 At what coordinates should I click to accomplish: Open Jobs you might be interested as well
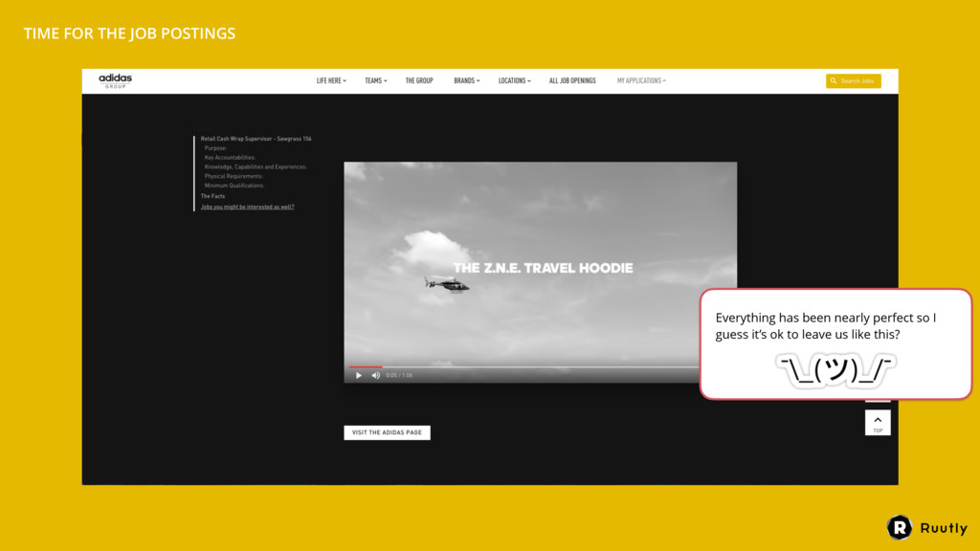click(x=247, y=207)
